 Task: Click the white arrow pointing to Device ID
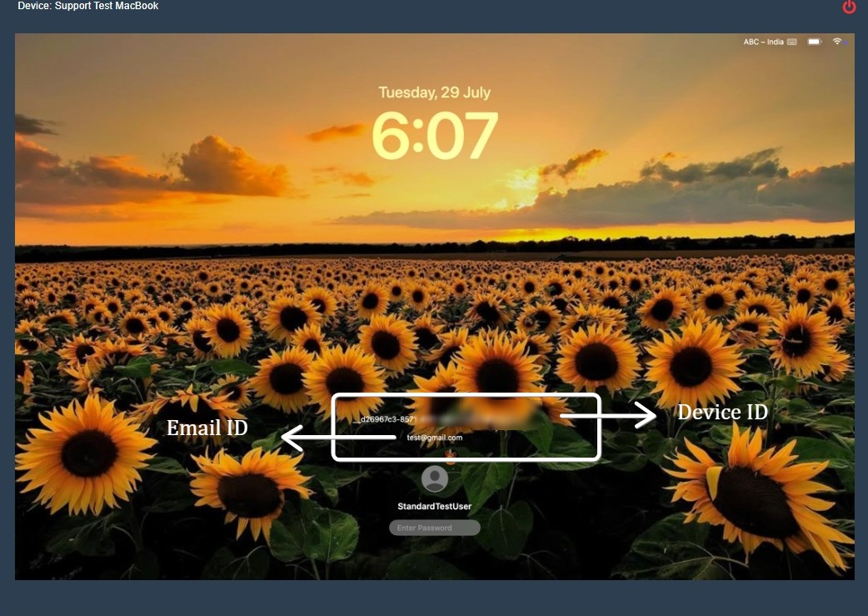(608, 414)
